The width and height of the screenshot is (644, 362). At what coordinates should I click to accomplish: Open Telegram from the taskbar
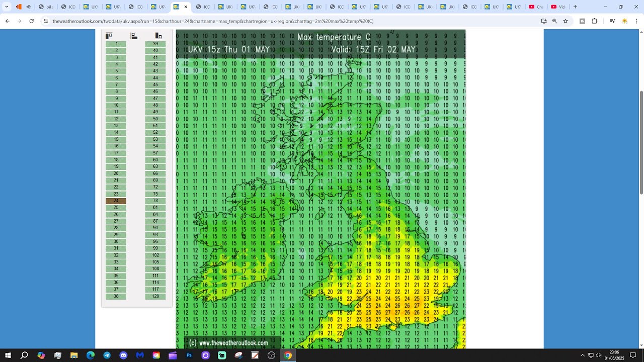click(x=107, y=355)
